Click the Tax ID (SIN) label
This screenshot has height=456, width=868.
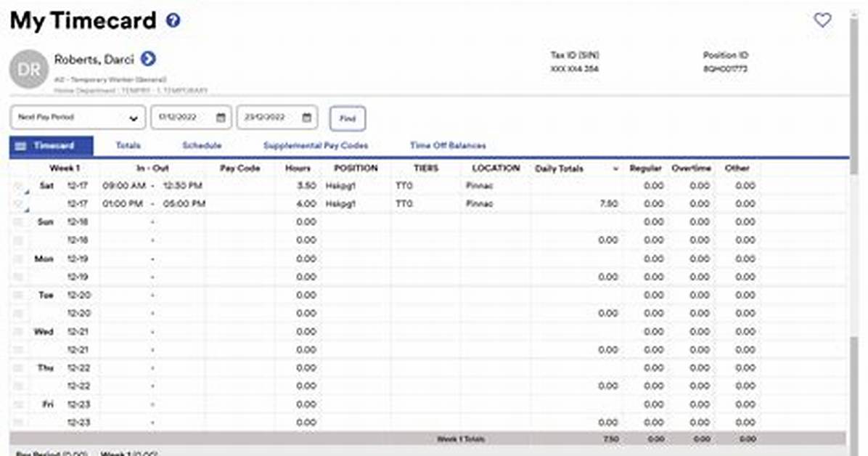pyautogui.click(x=575, y=55)
